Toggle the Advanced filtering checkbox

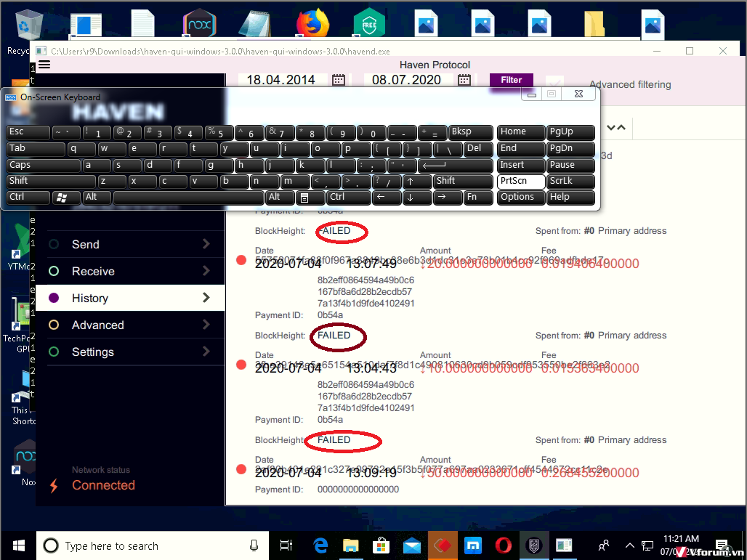pyautogui.click(x=554, y=84)
